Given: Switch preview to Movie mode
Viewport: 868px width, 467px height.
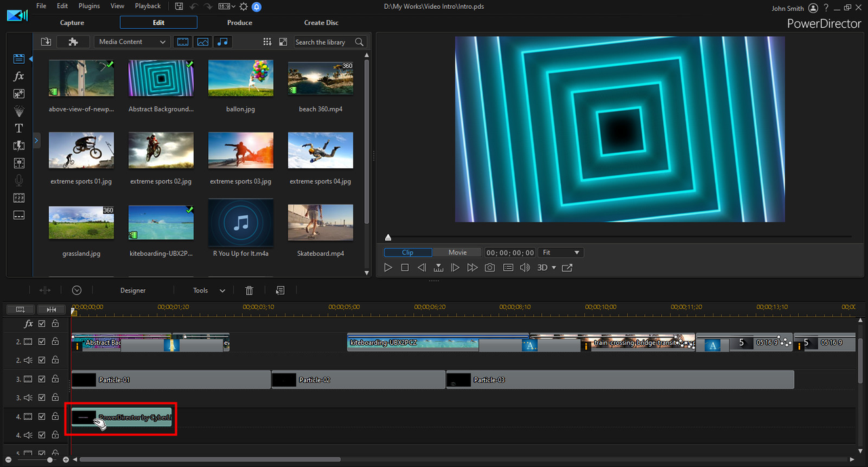Looking at the screenshot, I should (457, 253).
